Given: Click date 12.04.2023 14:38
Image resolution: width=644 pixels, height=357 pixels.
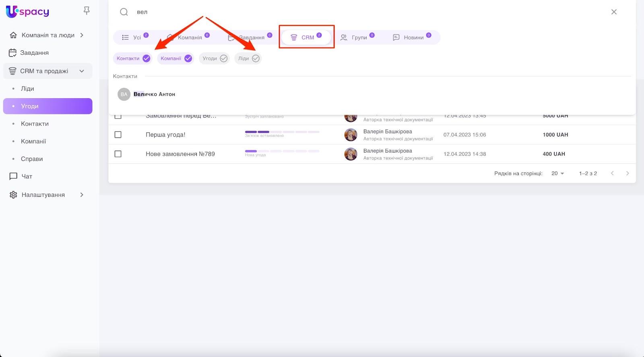Looking at the screenshot, I should [464, 154].
